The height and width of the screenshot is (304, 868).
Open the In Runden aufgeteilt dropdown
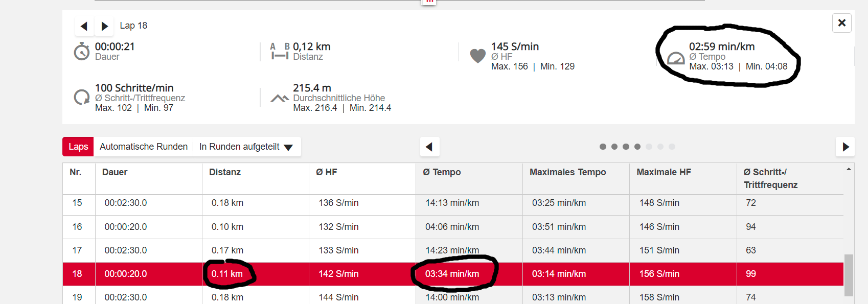tap(246, 147)
